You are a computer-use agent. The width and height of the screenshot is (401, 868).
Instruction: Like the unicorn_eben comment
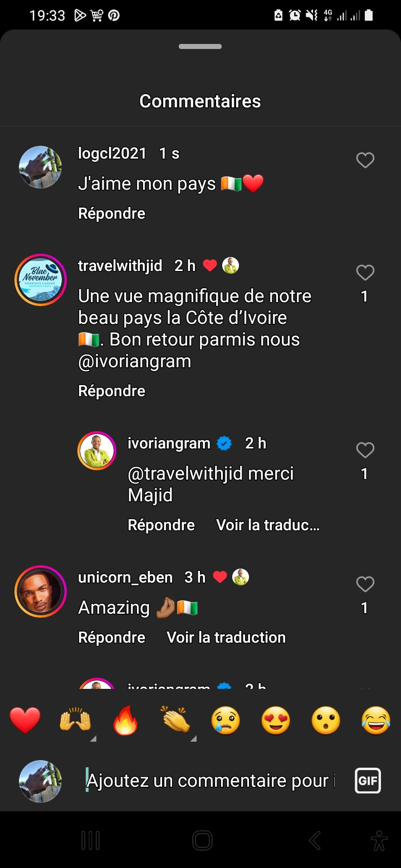[365, 584]
